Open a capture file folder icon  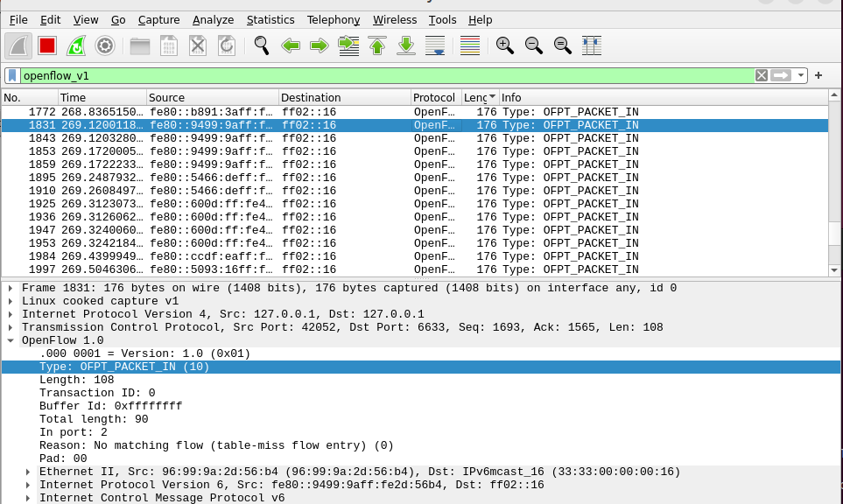(140, 45)
